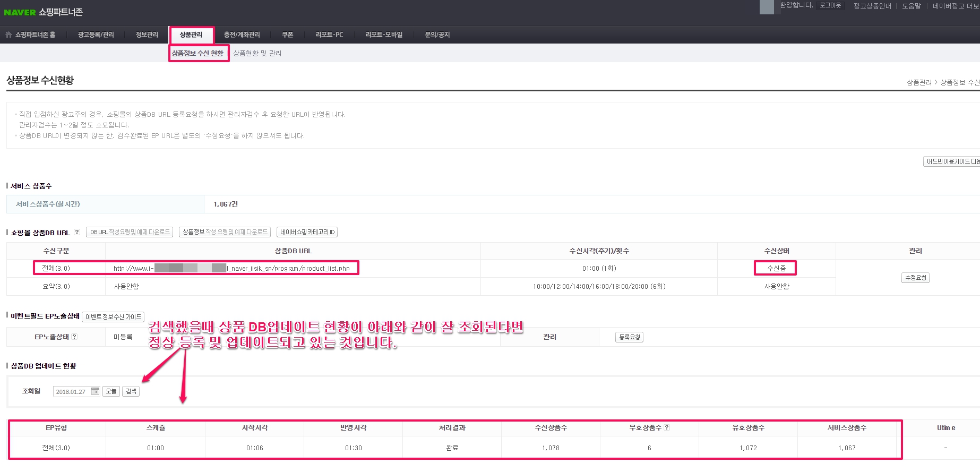Click the product_list.php 상품DB URL text
Screen dimensions: 980x472
[231, 269]
